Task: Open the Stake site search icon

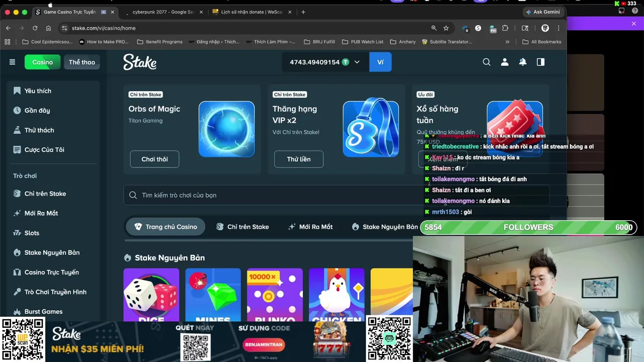Action: [x=487, y=62]
